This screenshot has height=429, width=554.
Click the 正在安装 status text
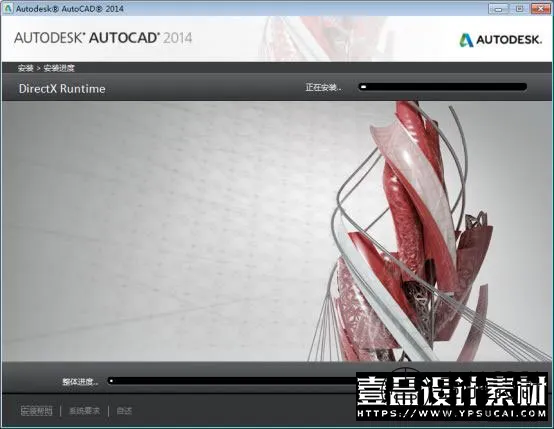tap(324, 87)
